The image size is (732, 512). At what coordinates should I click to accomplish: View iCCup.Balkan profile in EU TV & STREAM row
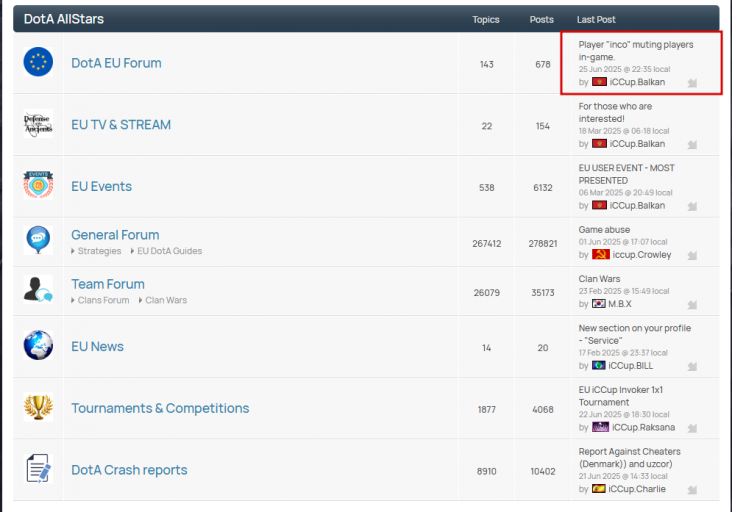[637, 144]
